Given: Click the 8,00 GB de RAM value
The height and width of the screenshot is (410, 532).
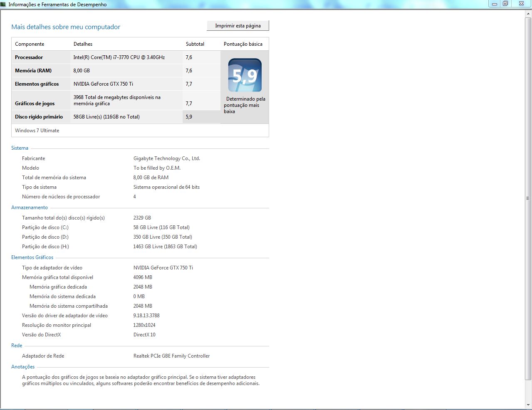Looking at the screenshot, I should tap(151, 178).
